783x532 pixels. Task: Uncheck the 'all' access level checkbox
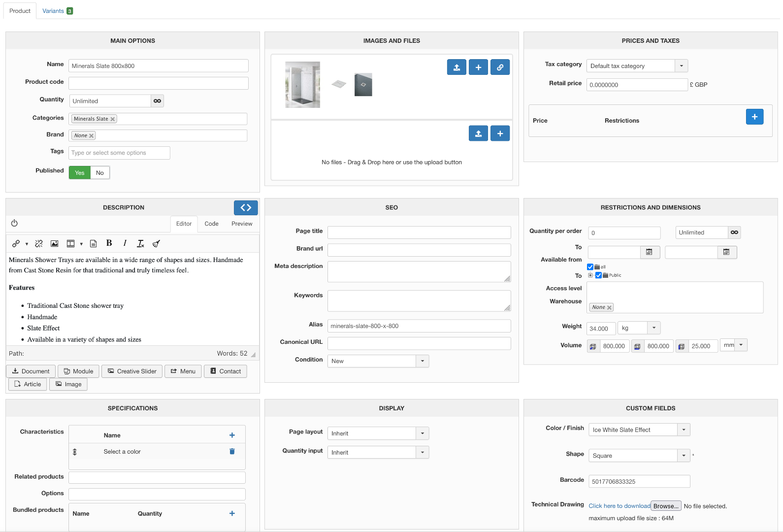pyautogui.click(x=590, y=267)
